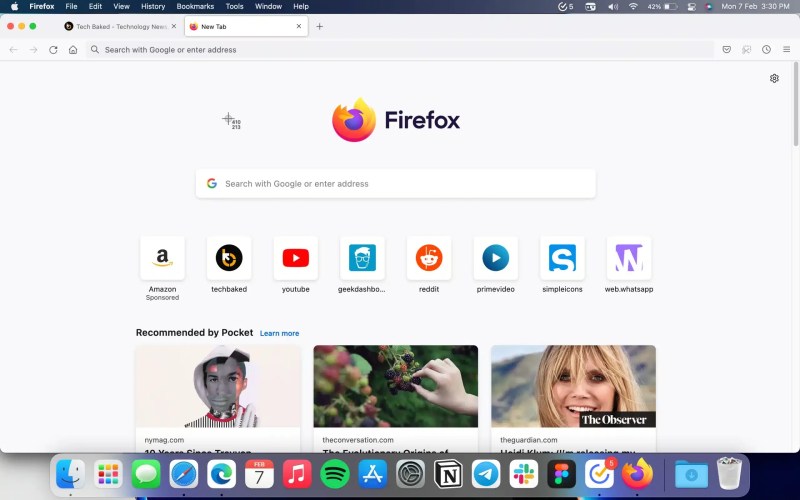
Task: Click battery status showing 42%
Action: click(x=662, y=7)
